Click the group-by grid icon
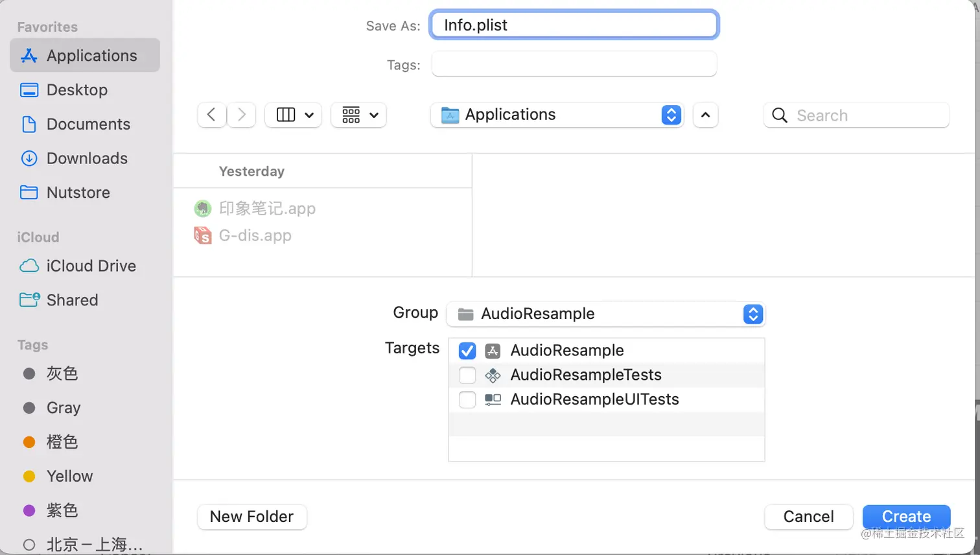The width and height of the screenshot is (980, 555). coord(351,115)
